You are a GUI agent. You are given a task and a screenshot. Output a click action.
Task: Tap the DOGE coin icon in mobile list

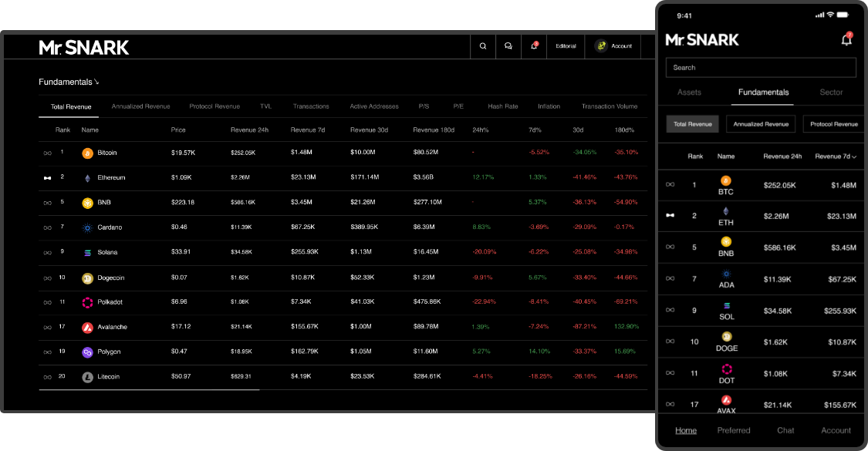727,336
